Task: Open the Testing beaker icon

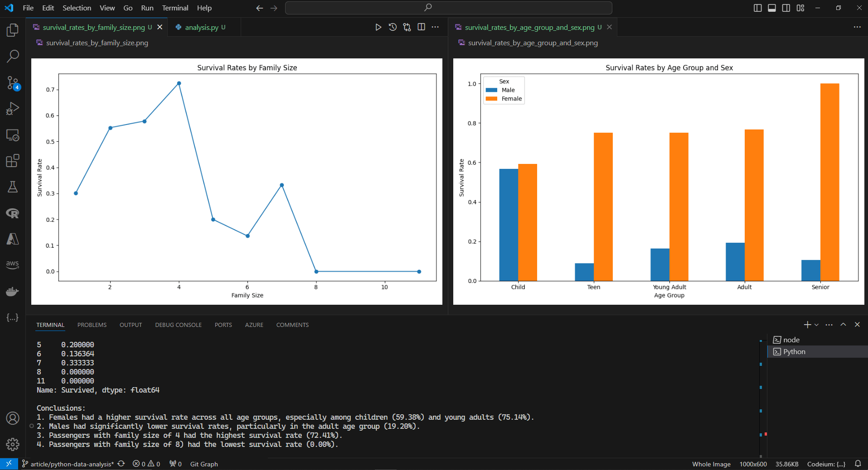Action: tap(12, 187)
